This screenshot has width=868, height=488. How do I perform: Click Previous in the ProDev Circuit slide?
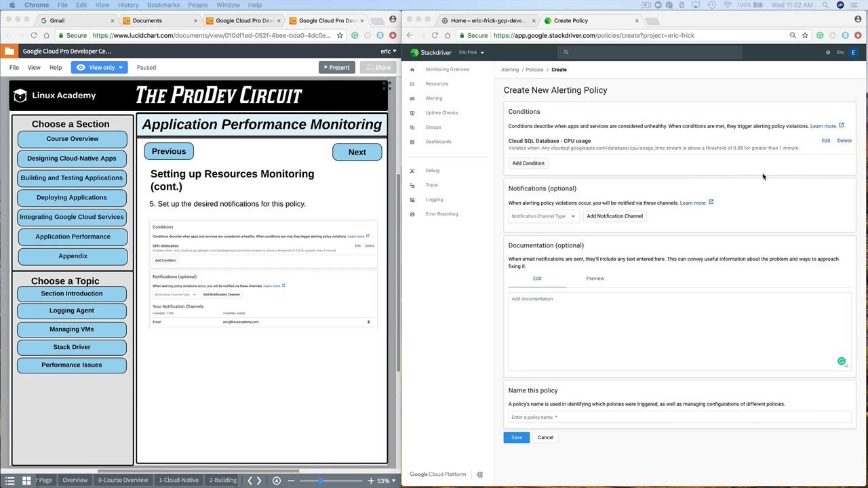pyautogui.click(x=169, y=151)
